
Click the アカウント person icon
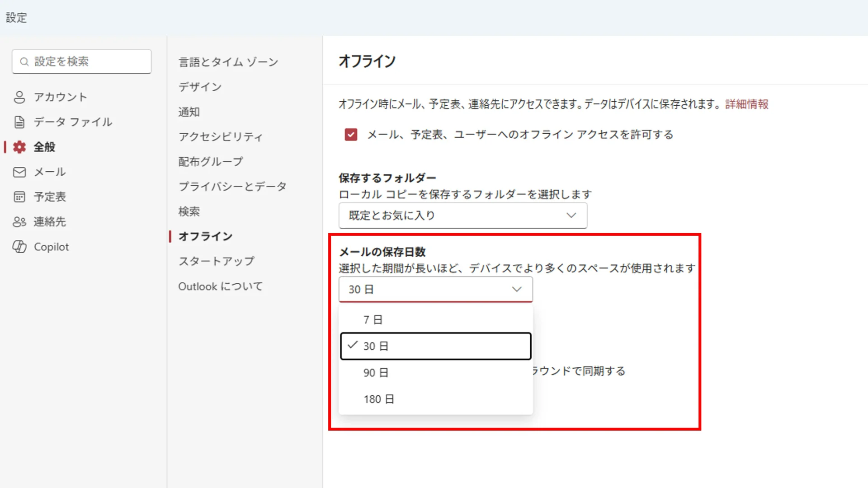pos(19,97)
